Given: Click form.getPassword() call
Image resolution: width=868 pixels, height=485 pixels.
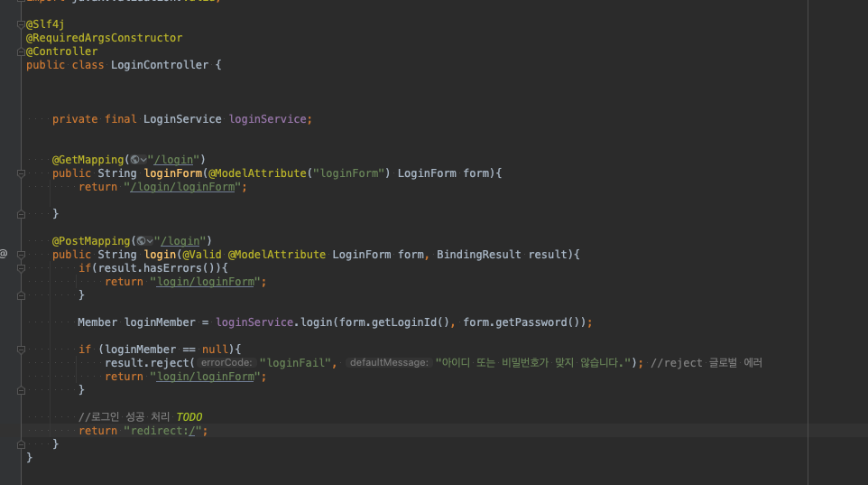Looking at the screenshot, I should [521, 322].
